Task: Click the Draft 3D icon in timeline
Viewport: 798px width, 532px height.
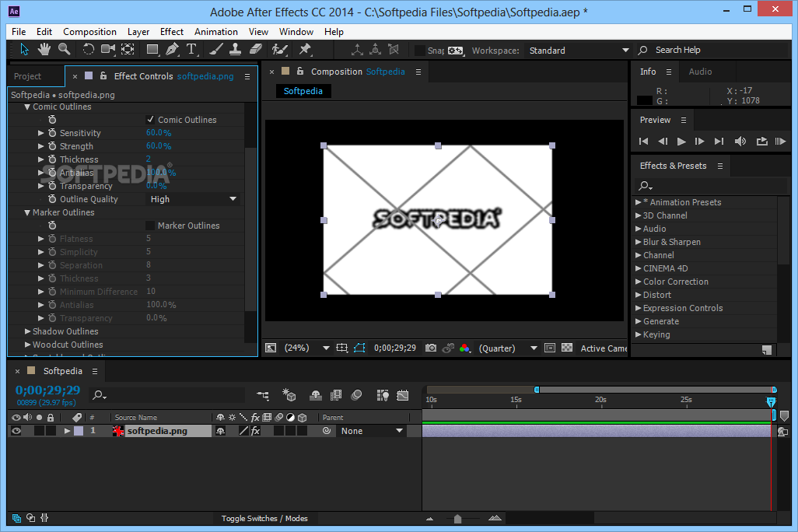Action: 289,395
